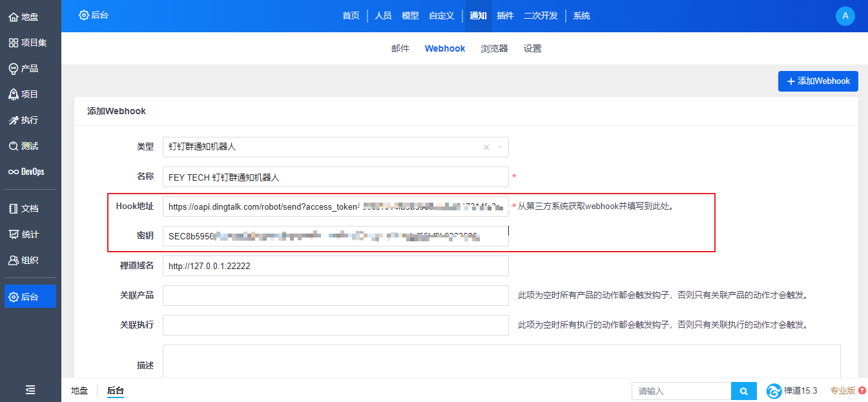Open the 关联执行 selection field
The height and width of the screenshot is (402, 868).
pyautogui.click(x=335, y=325)
